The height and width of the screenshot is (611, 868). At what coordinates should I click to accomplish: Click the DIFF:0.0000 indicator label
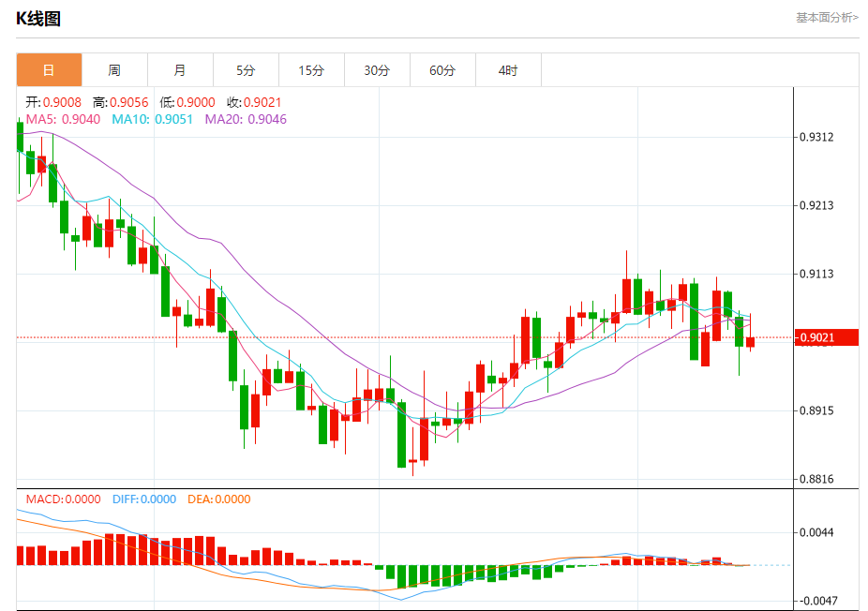pos(144,499)
